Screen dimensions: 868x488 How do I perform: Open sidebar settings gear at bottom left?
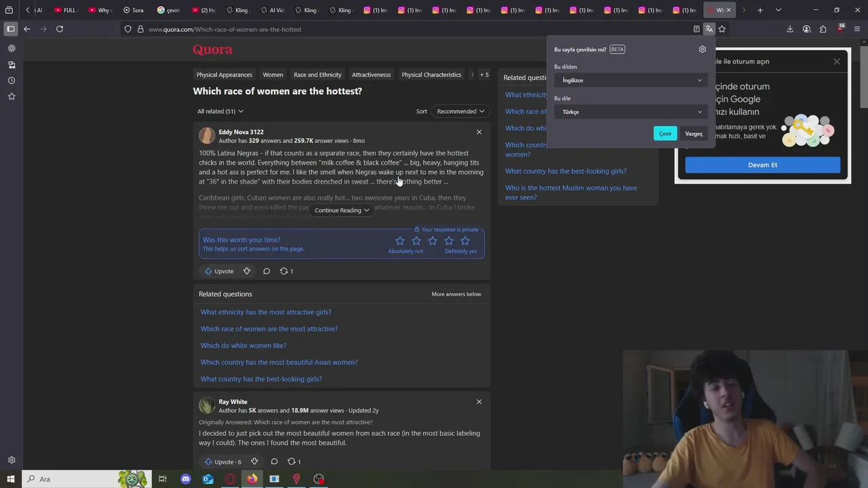pyautogui.click(x=12, y=460)
